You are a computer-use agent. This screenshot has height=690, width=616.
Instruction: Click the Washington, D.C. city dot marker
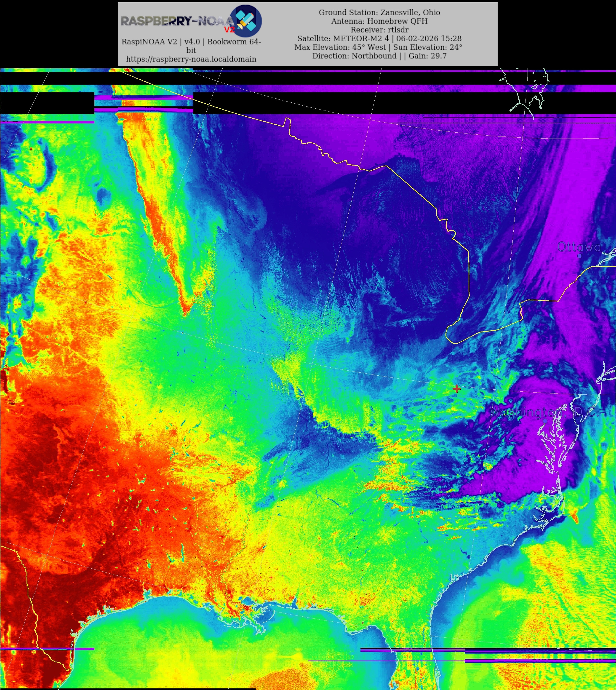pos(545,421)
